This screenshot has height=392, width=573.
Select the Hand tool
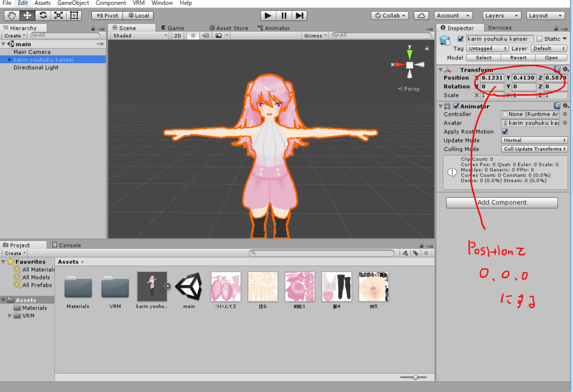[12, 15]
